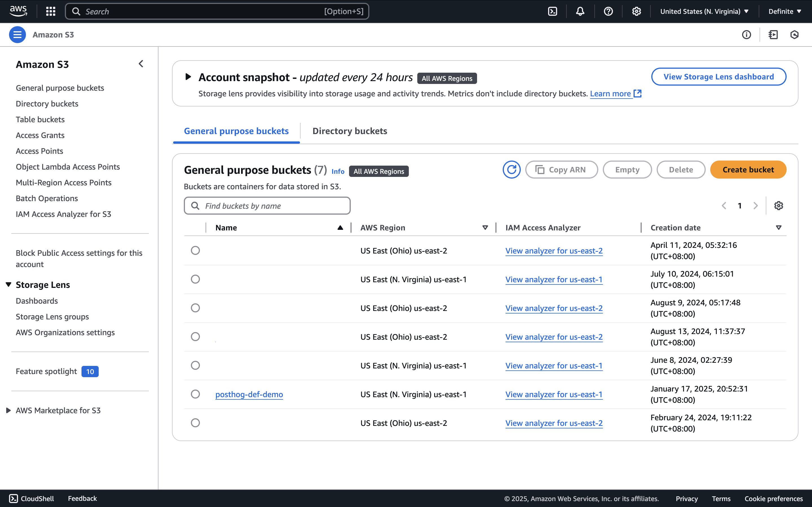Open table preferences gear icon
The height and width of the screenshot is (507, 812).
(778, 206)
